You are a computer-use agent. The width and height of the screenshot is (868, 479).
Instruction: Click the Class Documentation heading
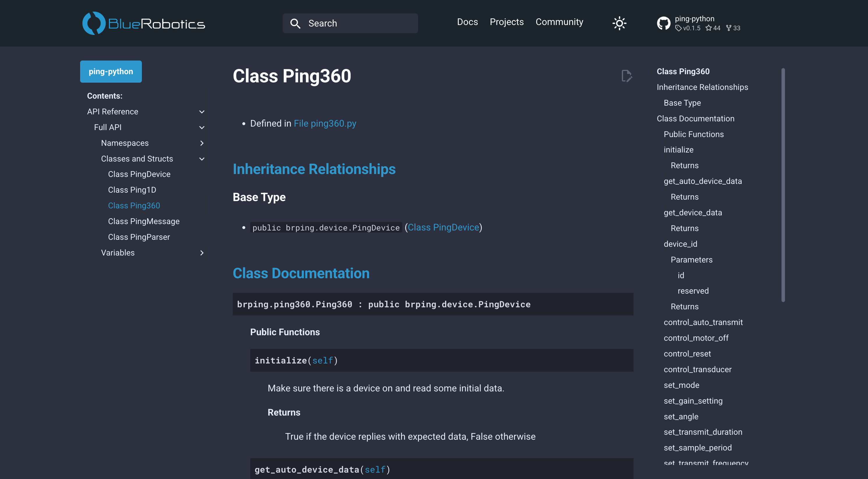[301, 273]
